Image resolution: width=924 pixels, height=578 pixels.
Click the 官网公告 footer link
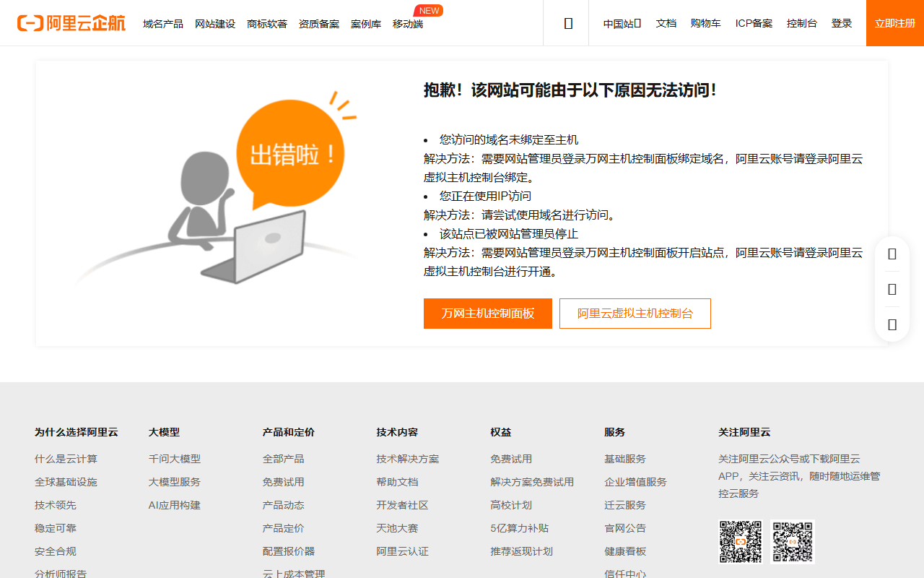pyautogui.click(x=626, y=528)
